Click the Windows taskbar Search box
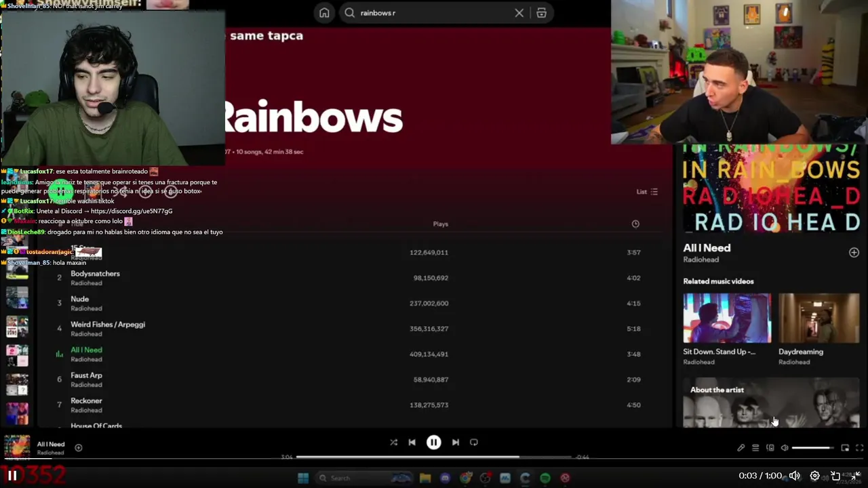Viewport: 868px width, 488px height. pyautogui.click(x=363, y=478)
